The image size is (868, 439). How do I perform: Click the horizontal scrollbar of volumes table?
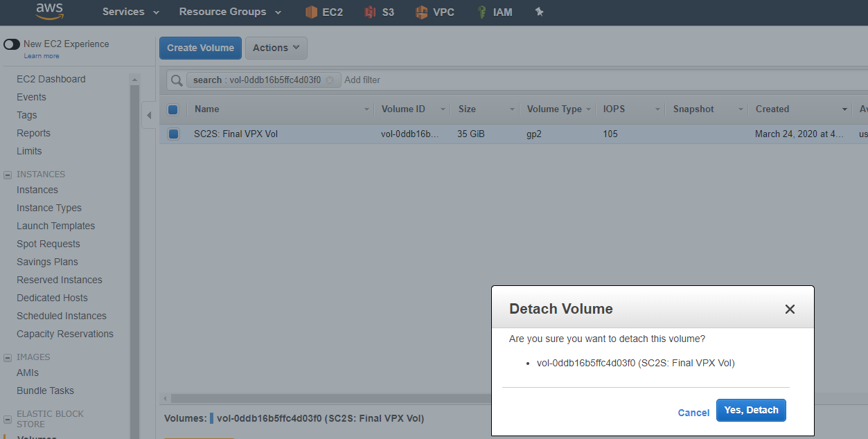click(331, 398)
